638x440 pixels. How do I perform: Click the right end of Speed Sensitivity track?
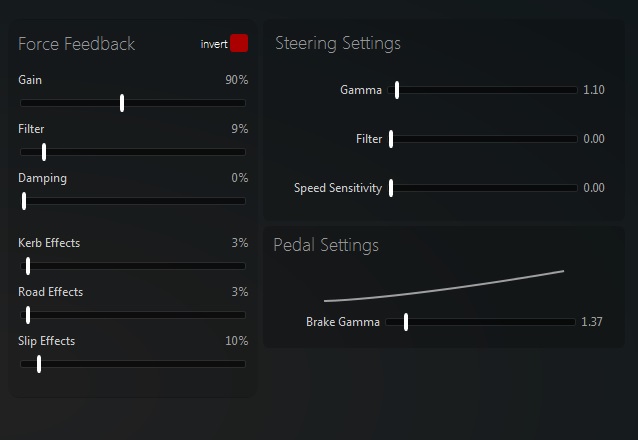click(574, 188)
